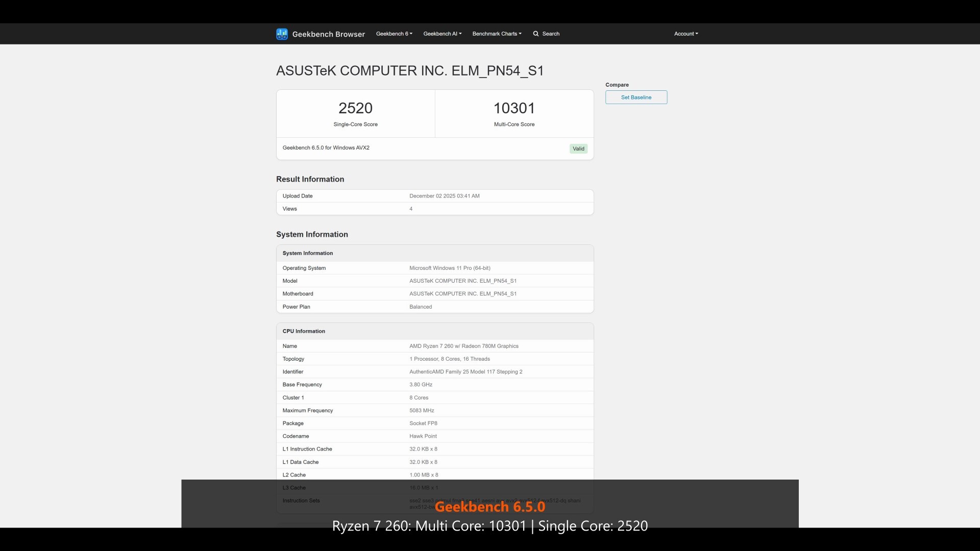The height and width of the screenshot is (551, 980).
Task: Click the Upload Date value
Action: pyautogui.click(x=444, y=196)
